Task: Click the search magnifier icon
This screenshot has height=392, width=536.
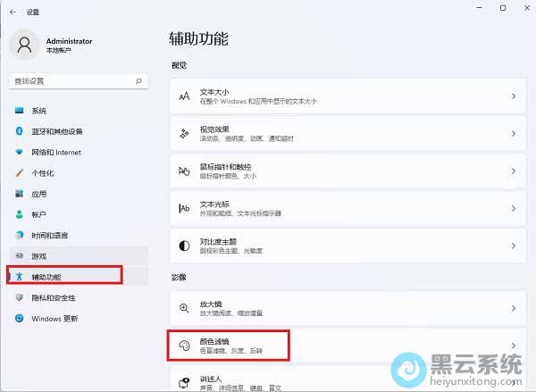Action: pos(139,80)
